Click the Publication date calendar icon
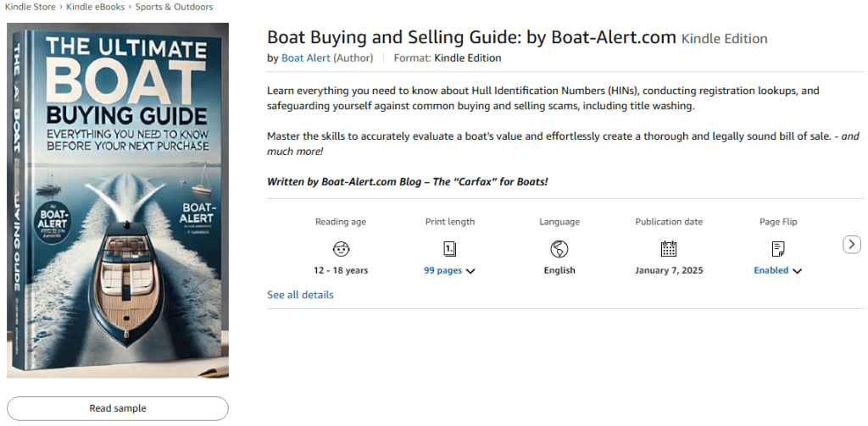This screenshot has width=868, height=426. tap(669, 249)
